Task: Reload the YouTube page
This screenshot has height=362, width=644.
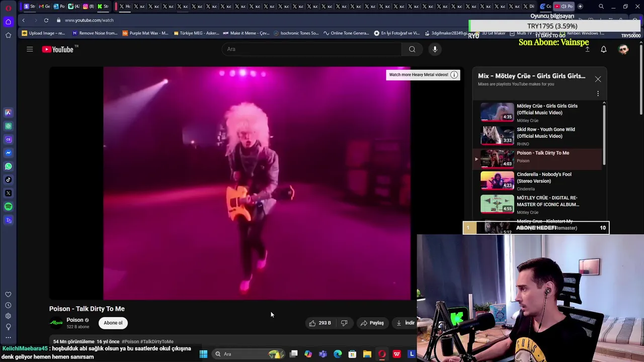Action: coord(46,20)
